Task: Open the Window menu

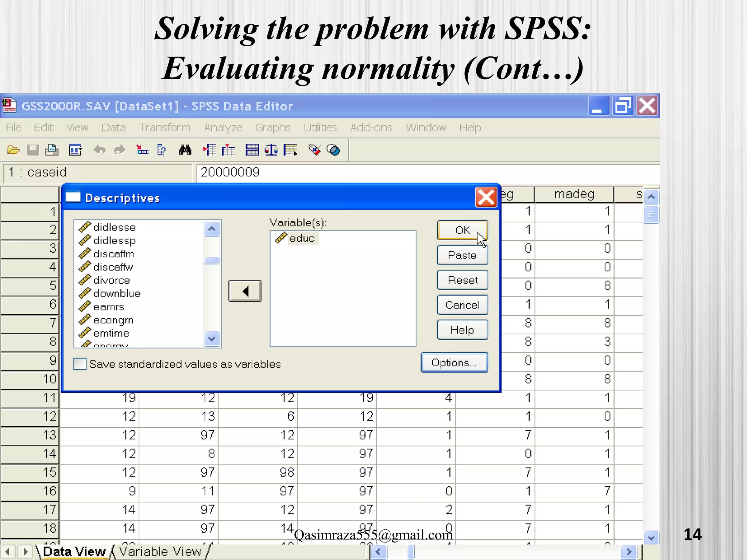Action: (426, 127)
